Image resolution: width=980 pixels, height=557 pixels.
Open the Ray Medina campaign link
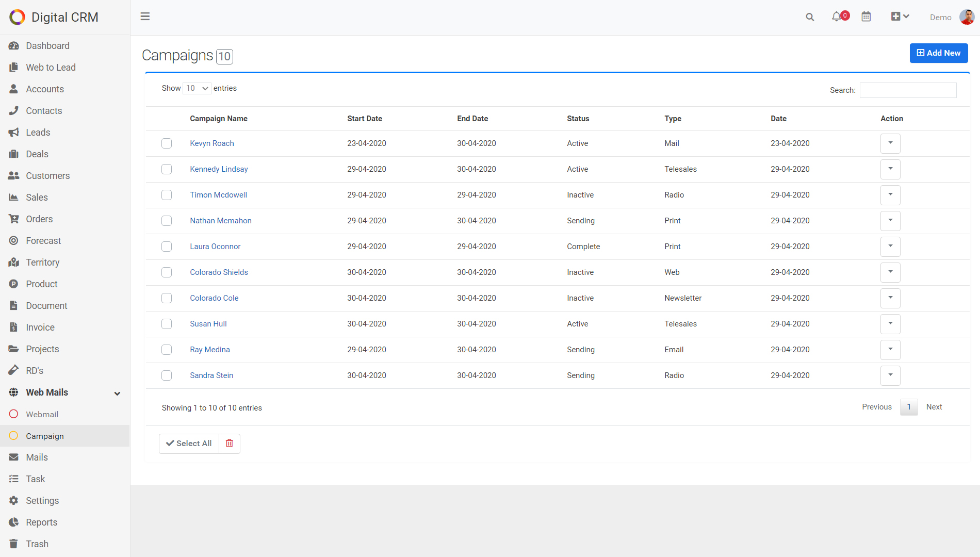(210, 350)
